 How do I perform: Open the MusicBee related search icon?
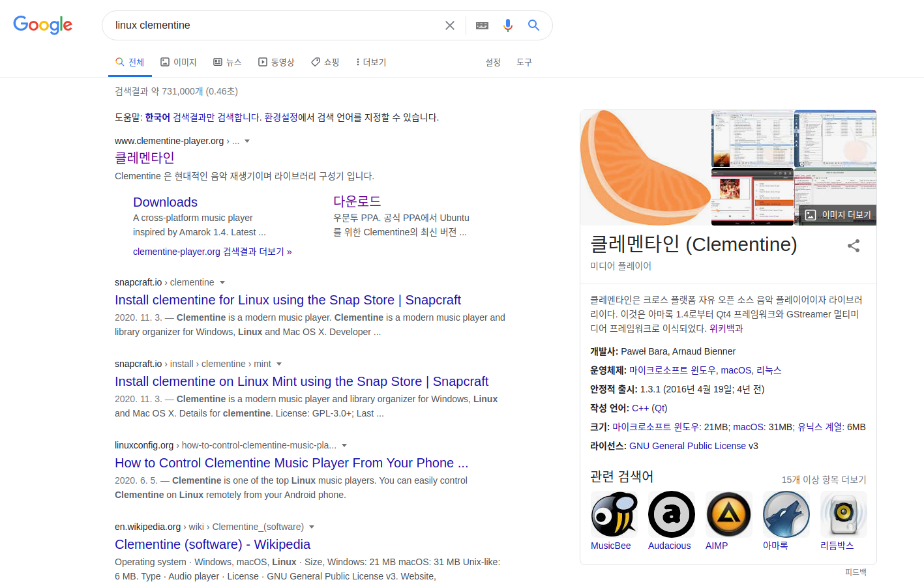[614, 514]
